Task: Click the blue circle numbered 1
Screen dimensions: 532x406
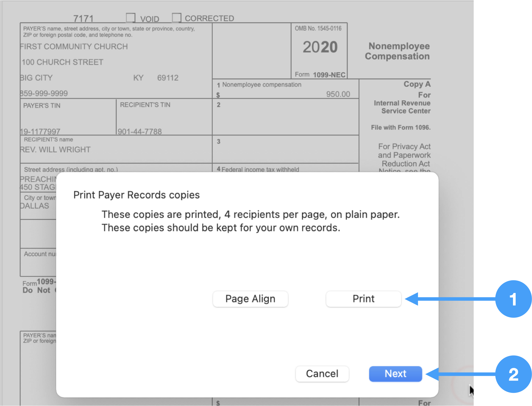Action: pos(513,299)
